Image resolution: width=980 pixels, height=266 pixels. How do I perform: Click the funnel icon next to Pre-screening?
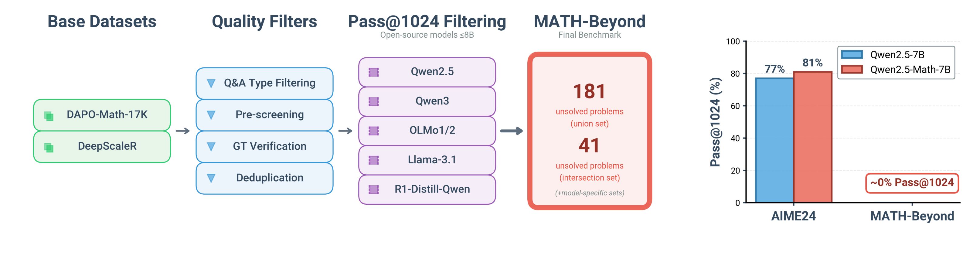pos(211,115)
